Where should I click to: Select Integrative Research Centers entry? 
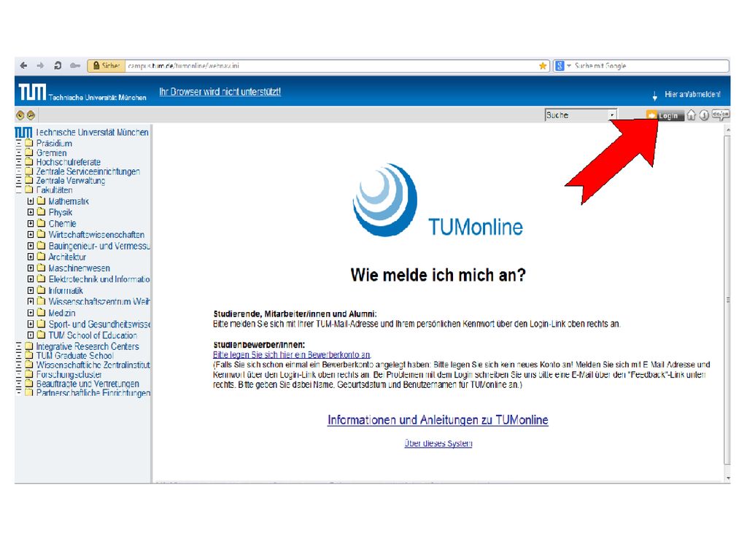tap(88, 346)
